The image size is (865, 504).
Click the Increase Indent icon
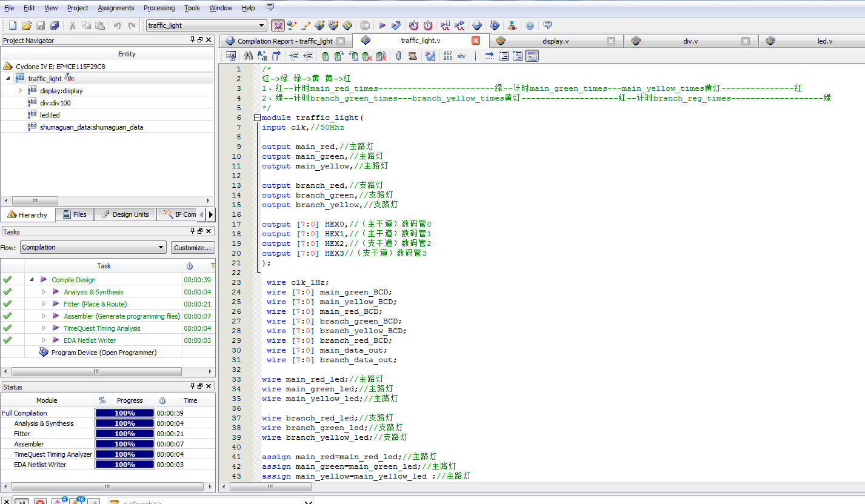coord(294,56)
